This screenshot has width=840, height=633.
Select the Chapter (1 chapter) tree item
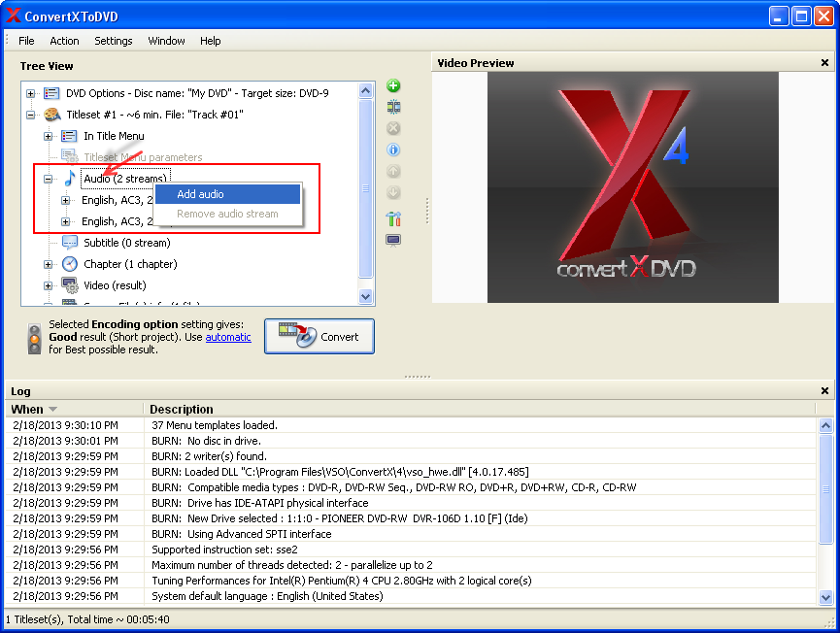[130, 264]
